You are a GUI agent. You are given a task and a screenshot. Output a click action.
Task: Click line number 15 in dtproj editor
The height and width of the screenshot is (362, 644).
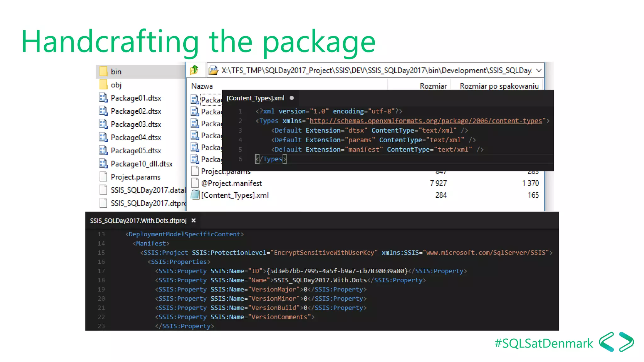click(x=101, y=253)
